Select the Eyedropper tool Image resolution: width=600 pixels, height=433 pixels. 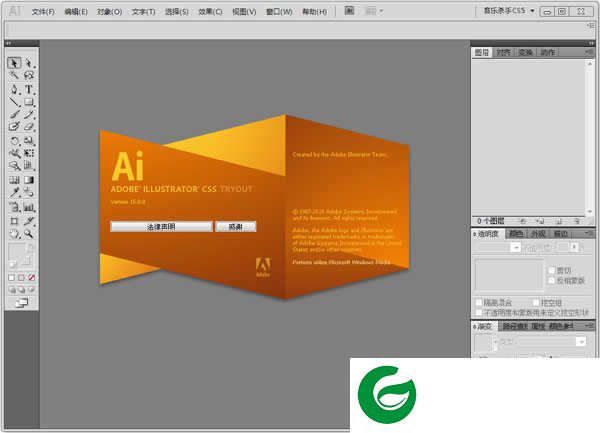(x=14, y=192)
